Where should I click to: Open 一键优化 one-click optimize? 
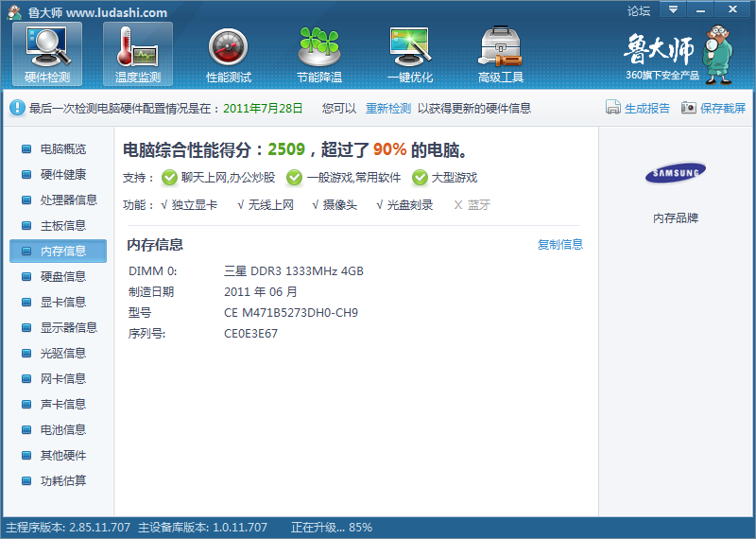(x=410, y=54)
